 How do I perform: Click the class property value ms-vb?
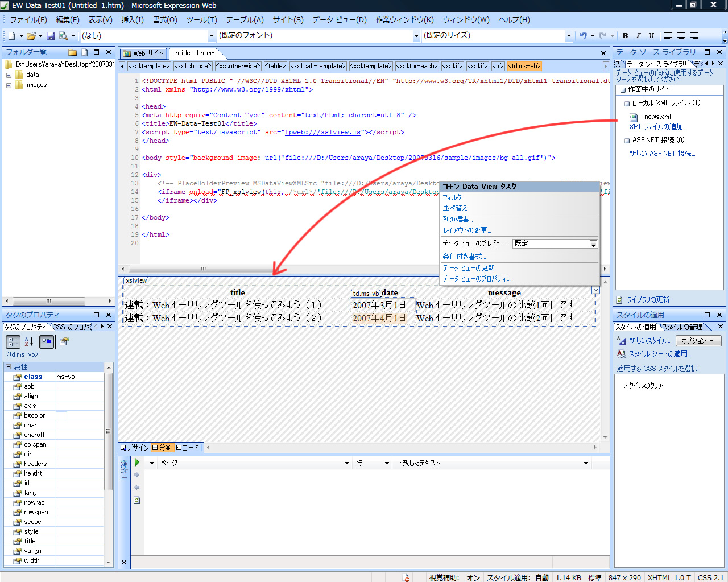coord(79,377)
